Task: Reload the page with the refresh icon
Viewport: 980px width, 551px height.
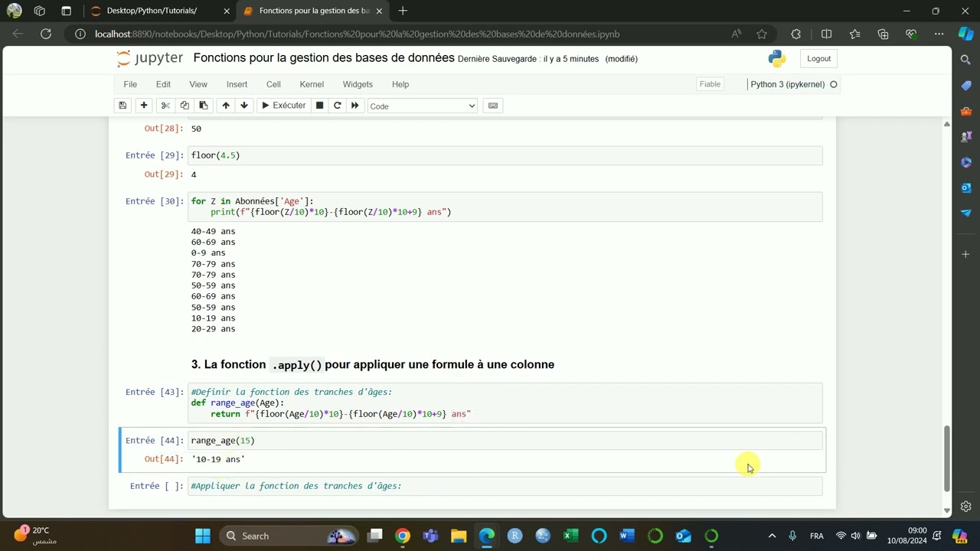Action: (46, 34)
